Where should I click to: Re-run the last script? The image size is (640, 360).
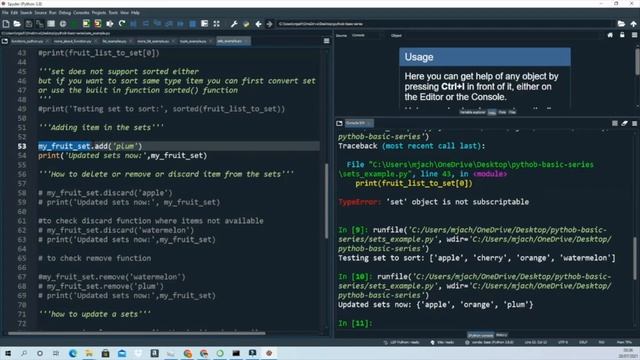[122, 24]
